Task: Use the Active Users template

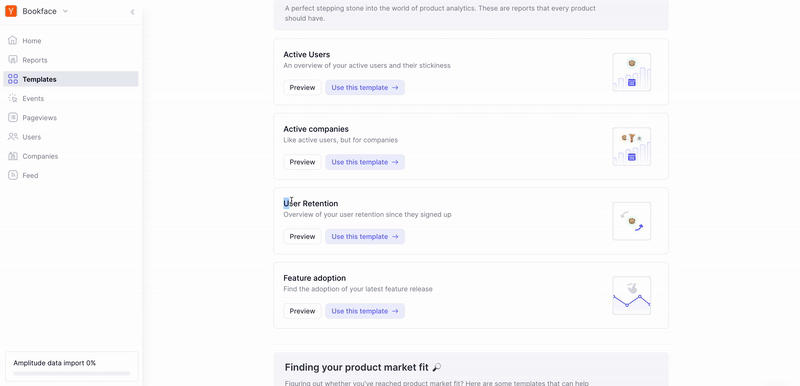Action: [365, 87]
